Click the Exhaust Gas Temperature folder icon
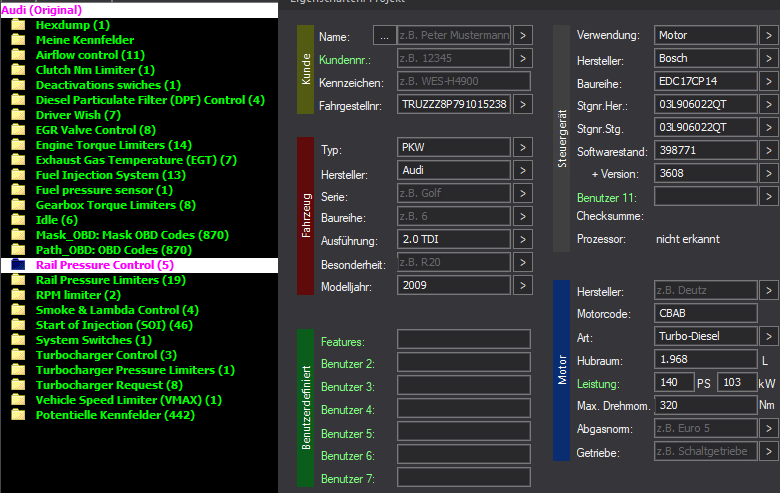Screen dimensions: 780x493 click(18, 160)
